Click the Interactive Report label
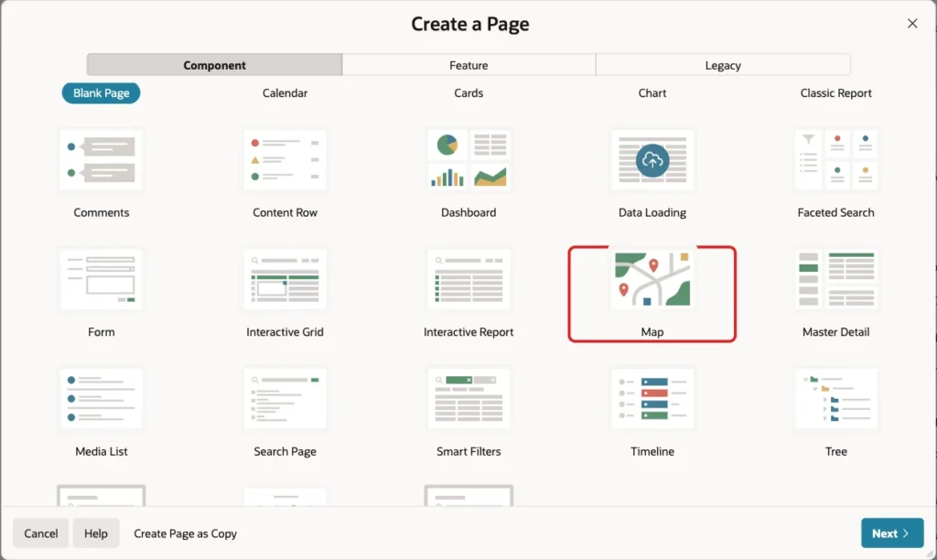The height and width of the screenshot is (560, 937). pos(468,331)
